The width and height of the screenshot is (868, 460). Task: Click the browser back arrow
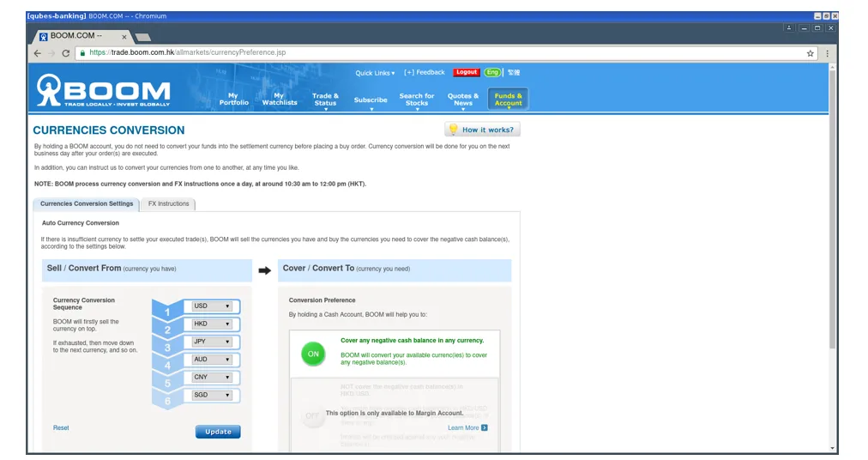tap(37, 53)
